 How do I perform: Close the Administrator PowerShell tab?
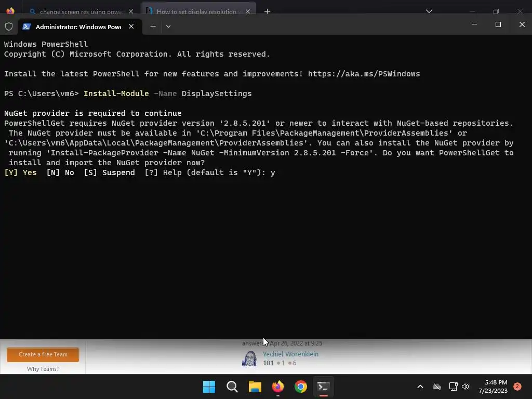[x=131, y=26]
